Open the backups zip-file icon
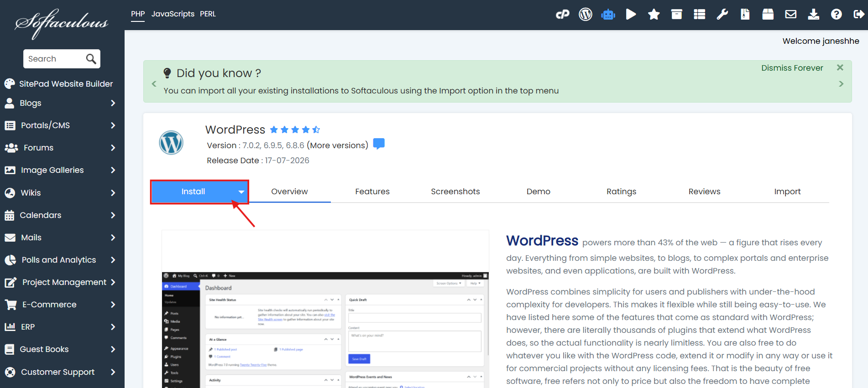 click(745, 15)
